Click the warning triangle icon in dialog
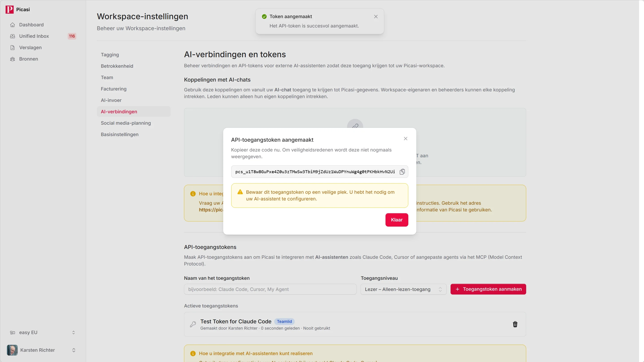644x362 pixels. click(x=240, y=192)
